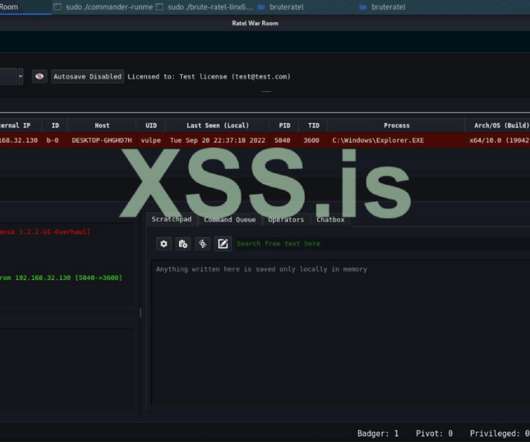
Task: Focus the green search text field
Action: pyautogui.click(x=382, y=244)
